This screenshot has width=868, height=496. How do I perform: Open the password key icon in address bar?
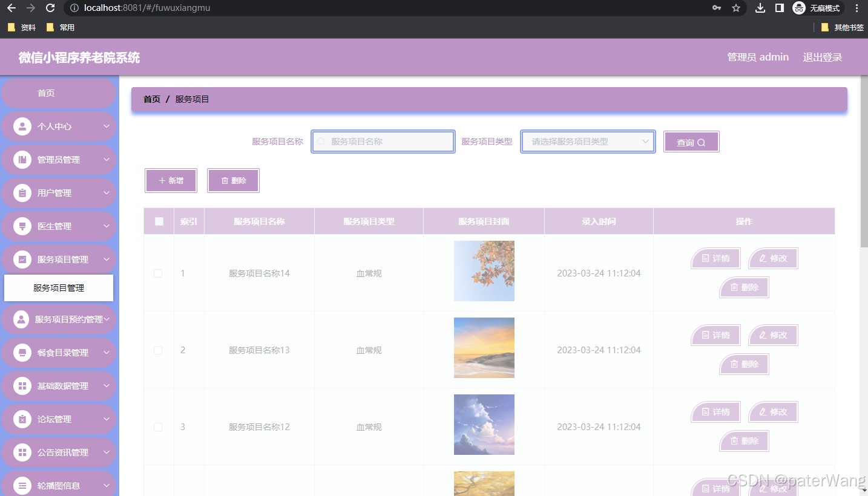(717, 8)
